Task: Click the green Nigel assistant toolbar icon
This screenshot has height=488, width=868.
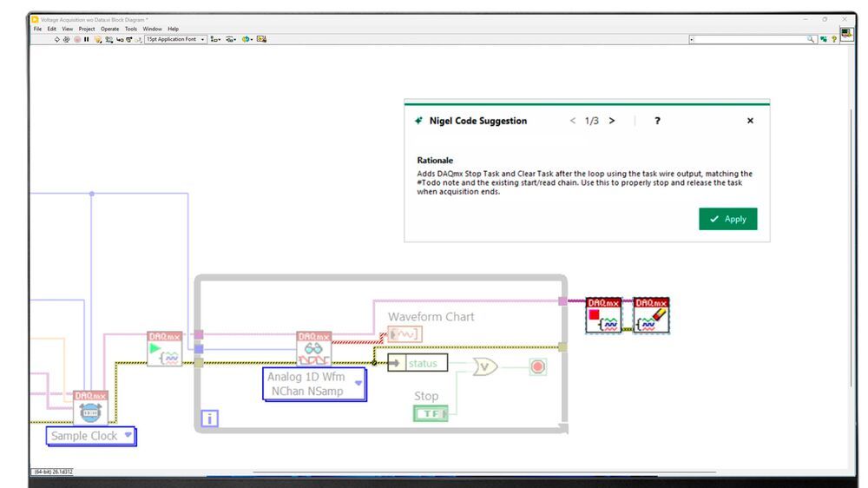Action: [x=824, y=39]
